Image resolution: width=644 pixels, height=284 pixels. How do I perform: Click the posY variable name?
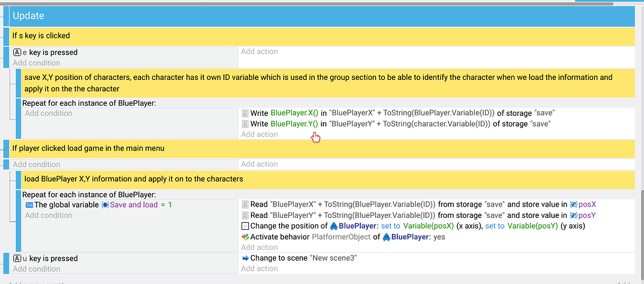587,215
